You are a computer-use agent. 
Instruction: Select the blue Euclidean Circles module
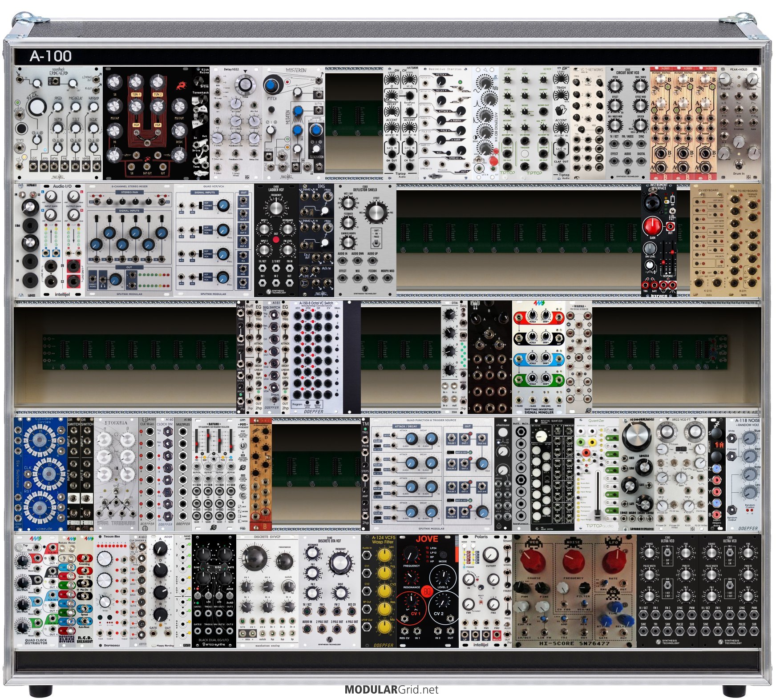coord(40,474)
